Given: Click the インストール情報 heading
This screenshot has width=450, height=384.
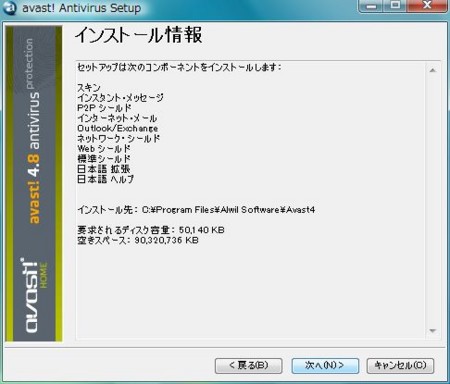Looking at the screenshot, I should (x=138, y=35).
